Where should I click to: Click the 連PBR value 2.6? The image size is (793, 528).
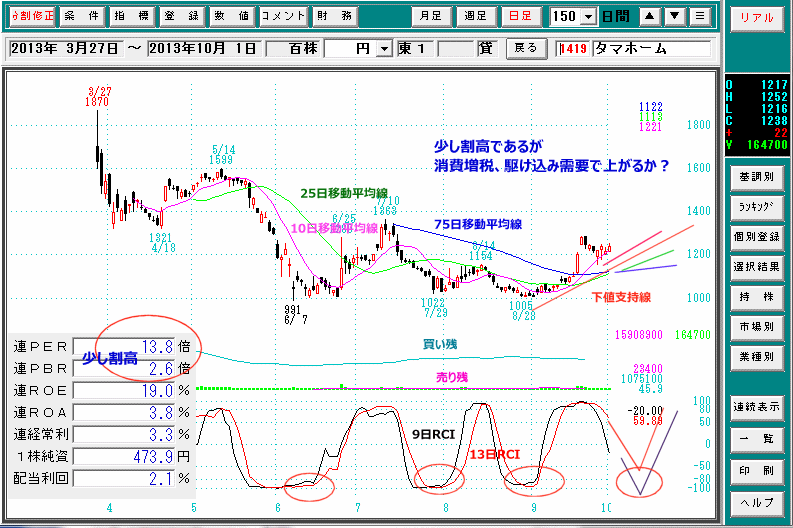[161, 369]
